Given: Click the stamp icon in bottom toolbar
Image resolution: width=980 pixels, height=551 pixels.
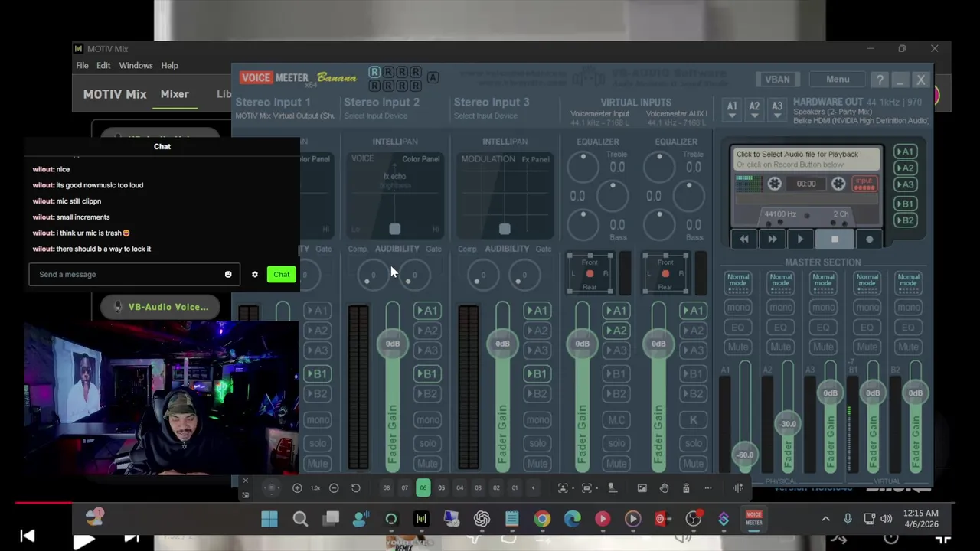Looking at the screenshot, I should (612, 488).
